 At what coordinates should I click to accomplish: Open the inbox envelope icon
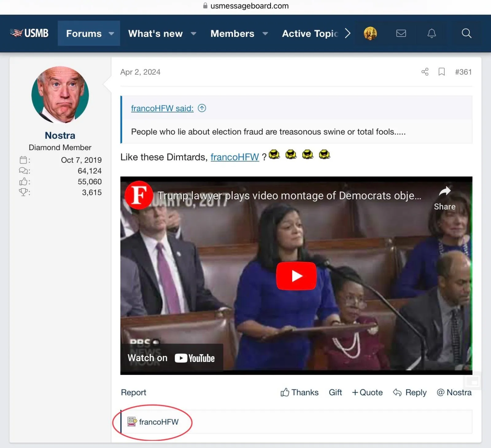pos(401,33)
